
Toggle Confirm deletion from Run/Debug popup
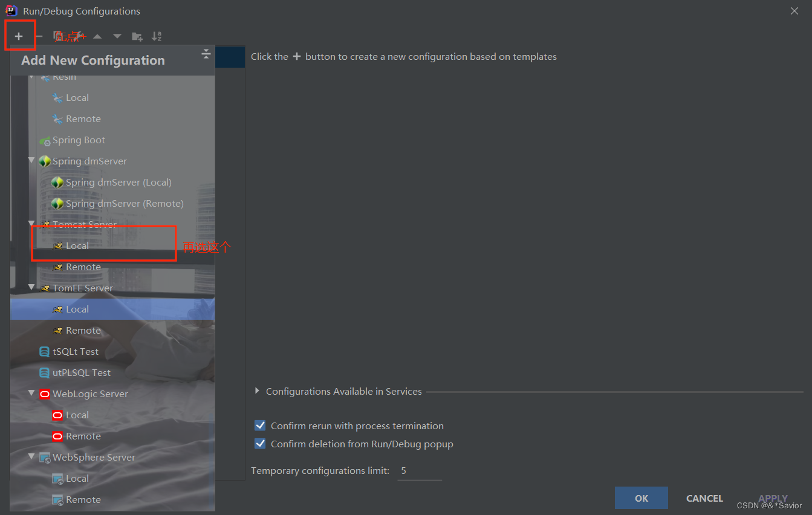coord(260,444)
